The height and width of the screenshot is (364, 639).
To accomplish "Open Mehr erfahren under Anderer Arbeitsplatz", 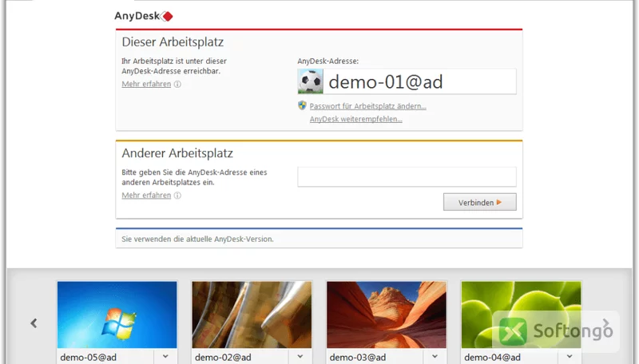I will point(146,195).
